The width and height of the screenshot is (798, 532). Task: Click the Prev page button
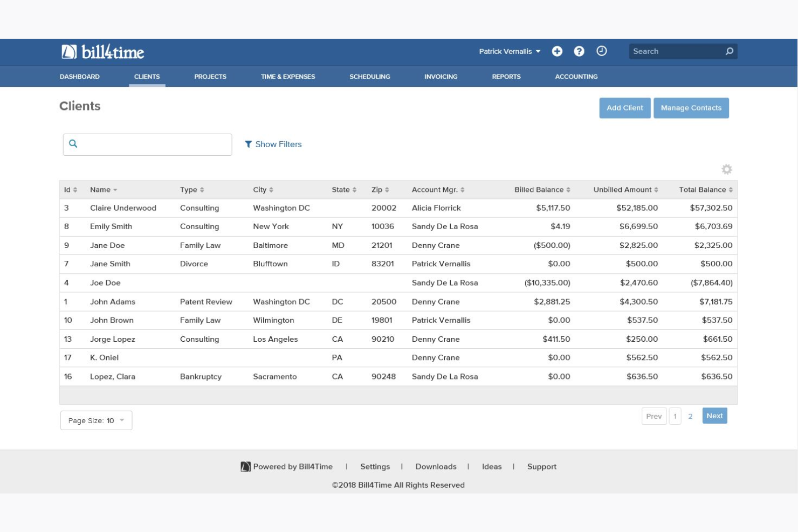[654, 416]
